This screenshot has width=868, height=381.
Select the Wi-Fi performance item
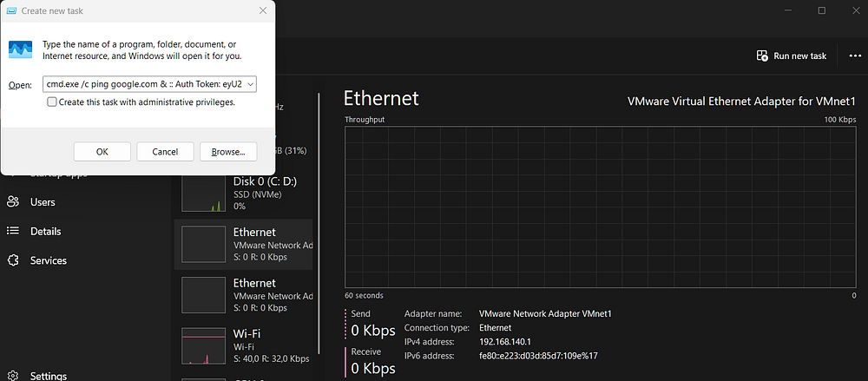point(244,346)
